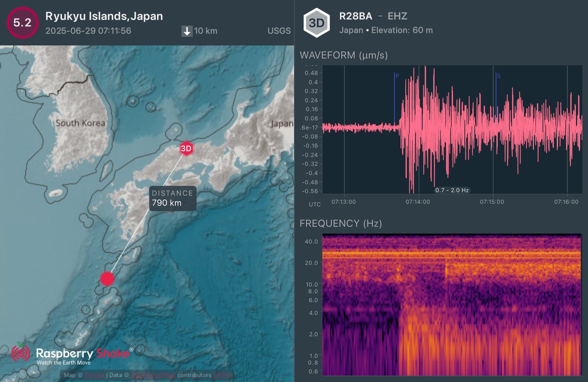Click the DISTANCE 790 km label
The width and height of the screenshot is (588, 382).
pyautogui.click(x=172, y=198)
